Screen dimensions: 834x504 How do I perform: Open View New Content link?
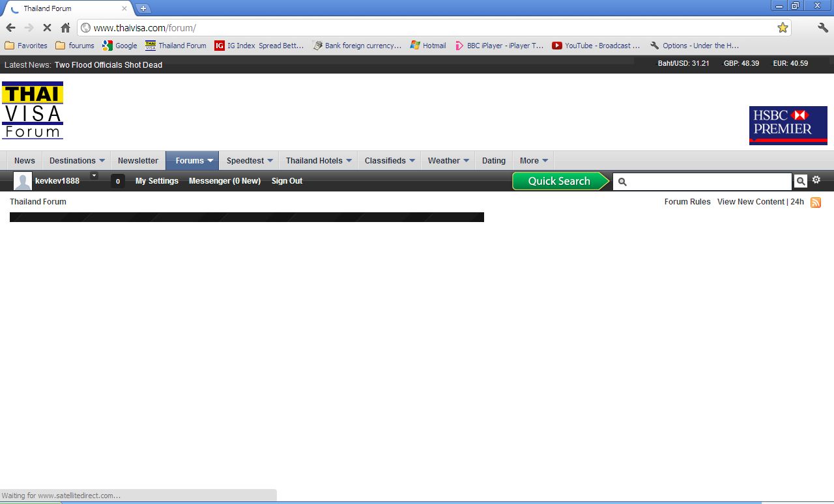pyautogui.click(x=751, y=202)
